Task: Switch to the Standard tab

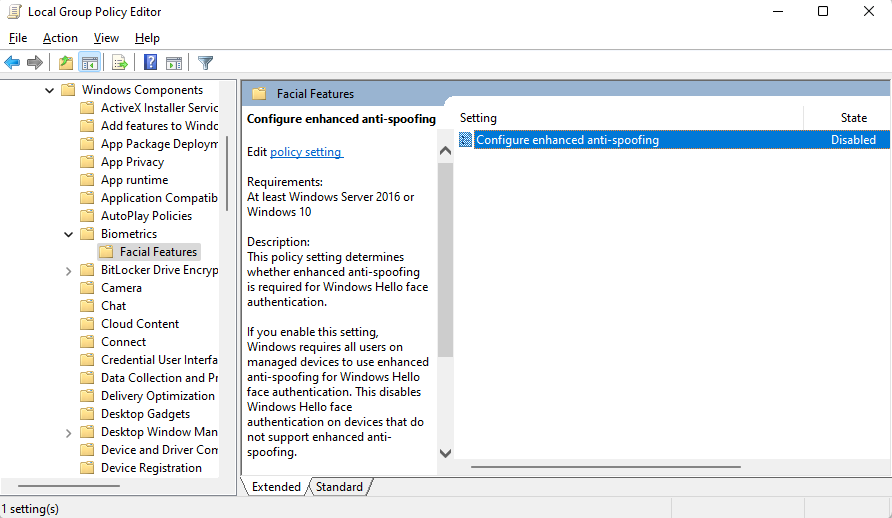Action: click(339, 487)
